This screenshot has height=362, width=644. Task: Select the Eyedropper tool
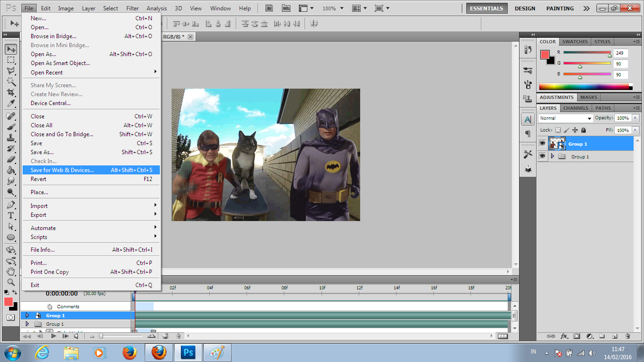(11, 103)
